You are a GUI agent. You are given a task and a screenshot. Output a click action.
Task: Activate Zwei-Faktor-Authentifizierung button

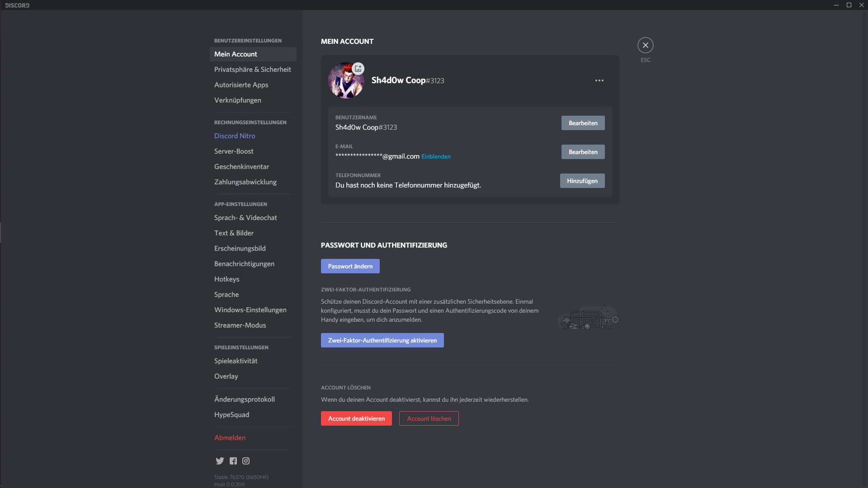point(382,340)
